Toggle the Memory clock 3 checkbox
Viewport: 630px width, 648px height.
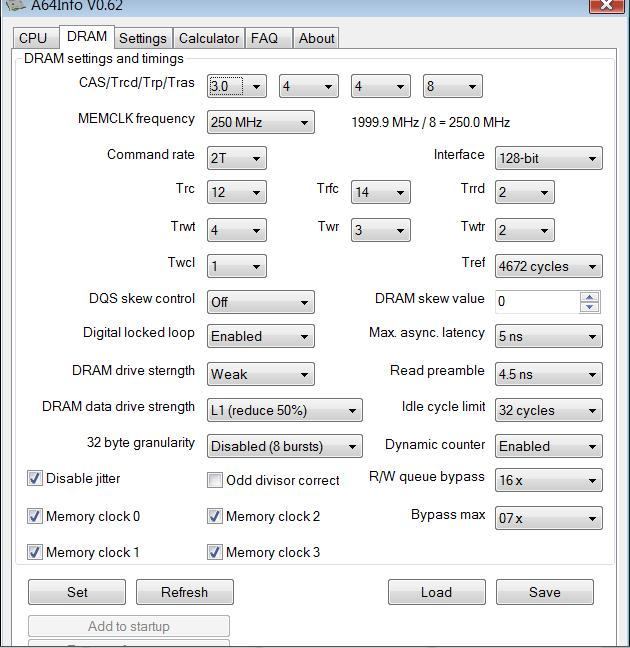[x=215, y=552]
